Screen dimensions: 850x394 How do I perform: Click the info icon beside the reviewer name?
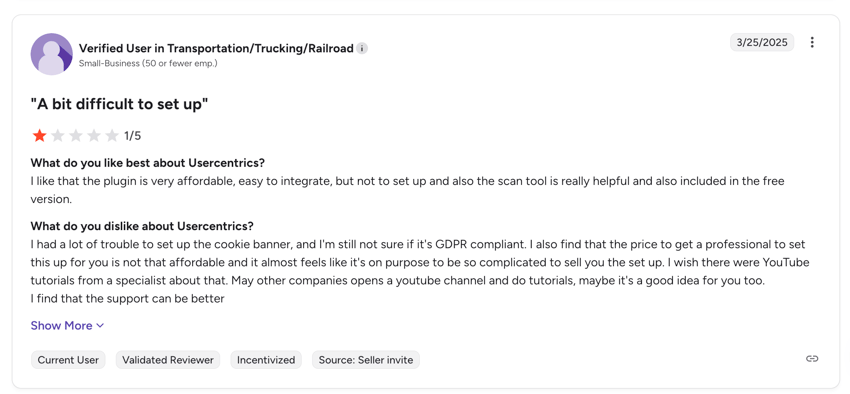tap(362, 48)
